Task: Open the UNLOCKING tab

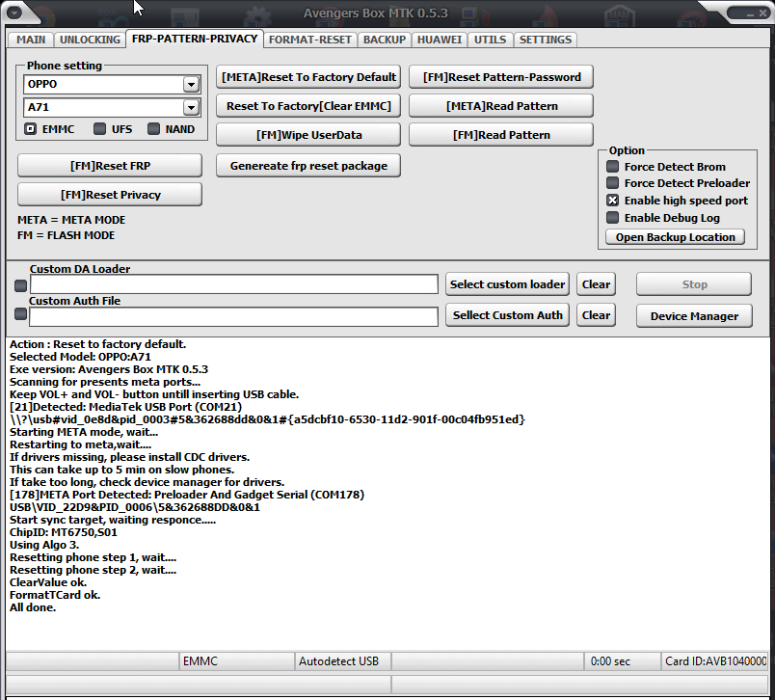Action: [x=90, y=40]
